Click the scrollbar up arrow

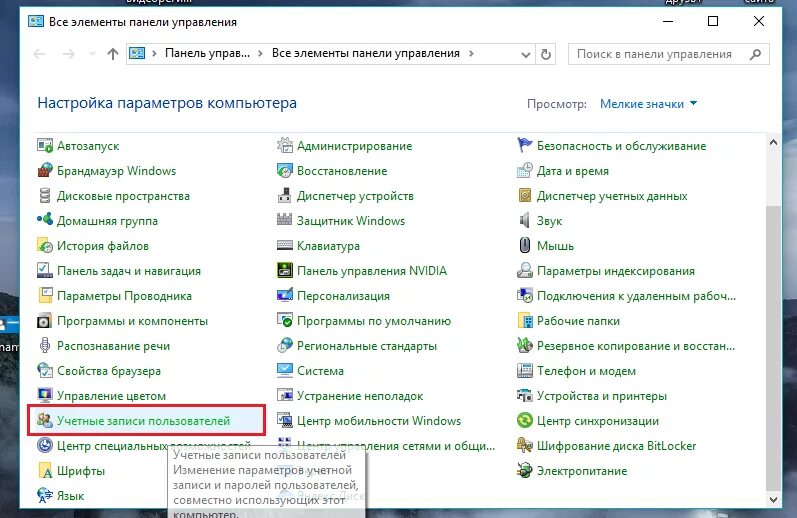click(773, 143)
